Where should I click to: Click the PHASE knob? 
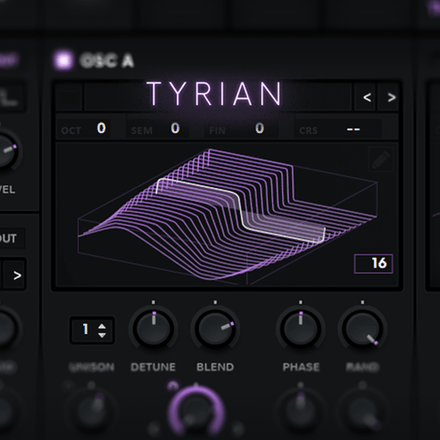coord(301,328)
